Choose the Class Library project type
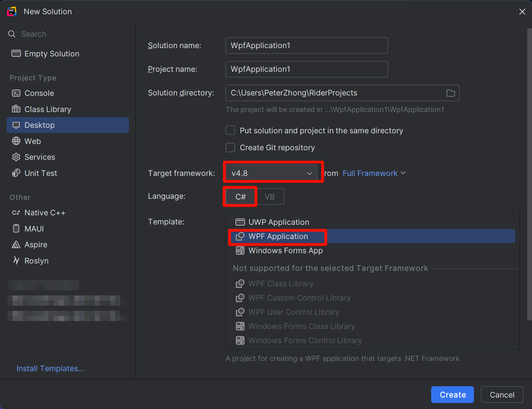This screenshot has width=532, height=409. coord(68,109)
